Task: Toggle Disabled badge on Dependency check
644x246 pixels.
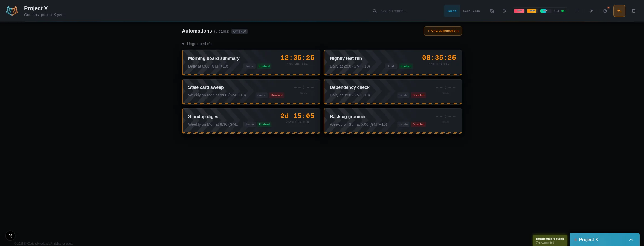Action: pyautogui.click(x=418, y=95)
